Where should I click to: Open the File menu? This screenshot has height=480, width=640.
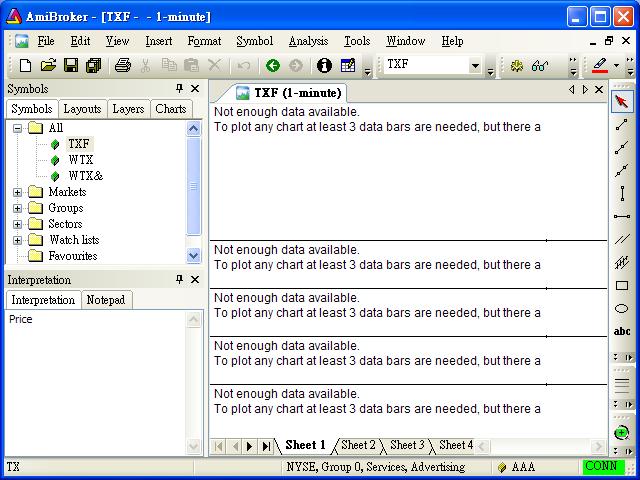(x=46, y=41)
